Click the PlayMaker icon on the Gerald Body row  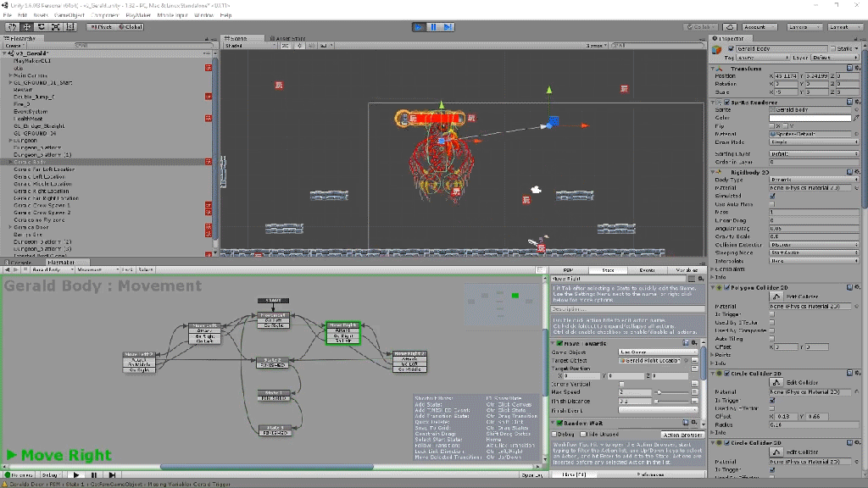(x=209, y=162)
